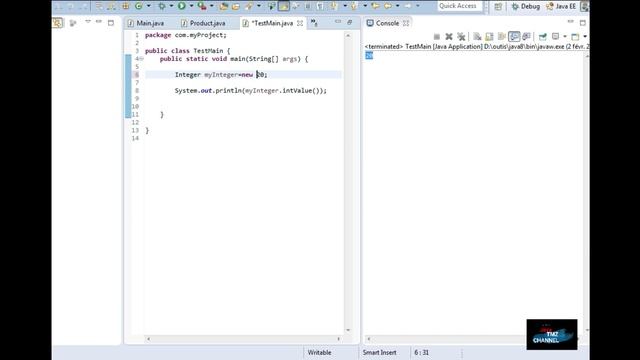Click editor horizontal scrollbar right arrow
Viewport: 640px width, 360px height.
tap(338, 339)
